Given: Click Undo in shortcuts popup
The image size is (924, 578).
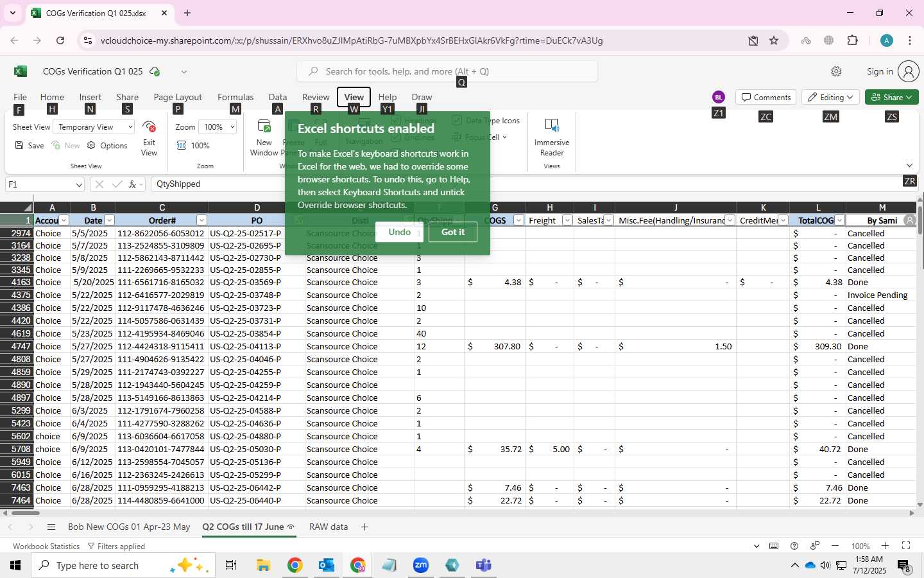Looking at the screenshot, I should (x=400, y=232).
